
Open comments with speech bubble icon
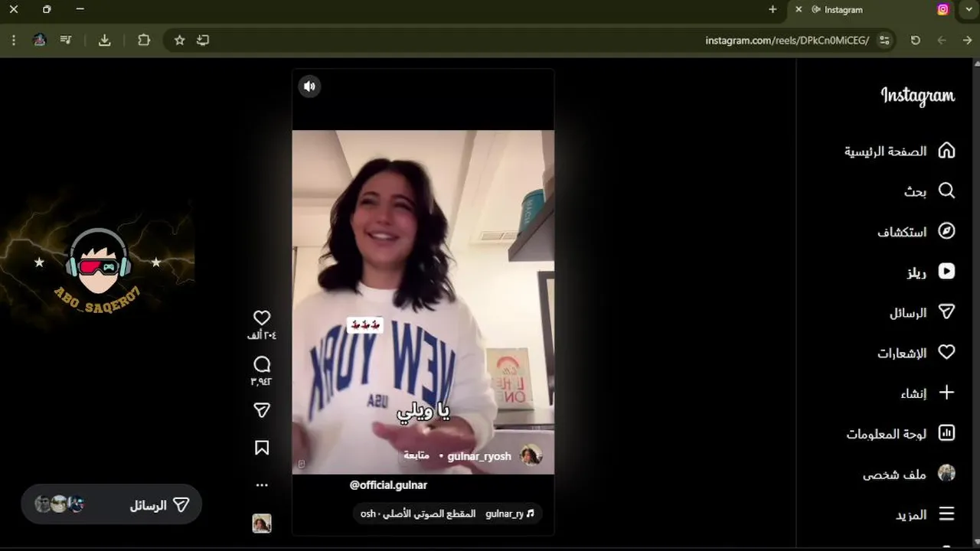[262, 364]
